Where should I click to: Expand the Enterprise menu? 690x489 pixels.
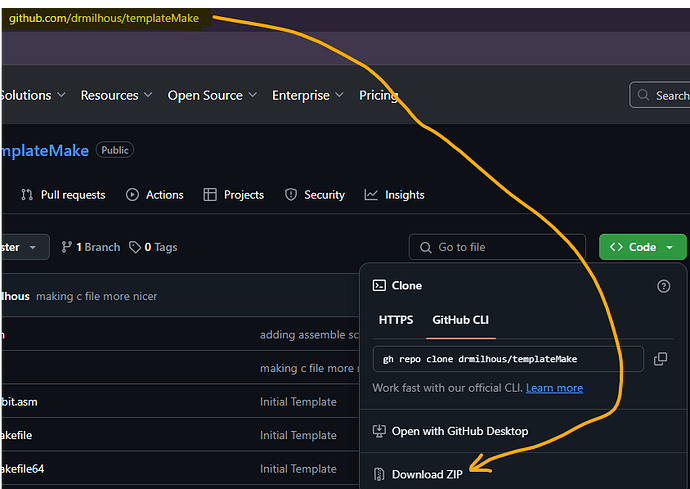pos(308,95)
